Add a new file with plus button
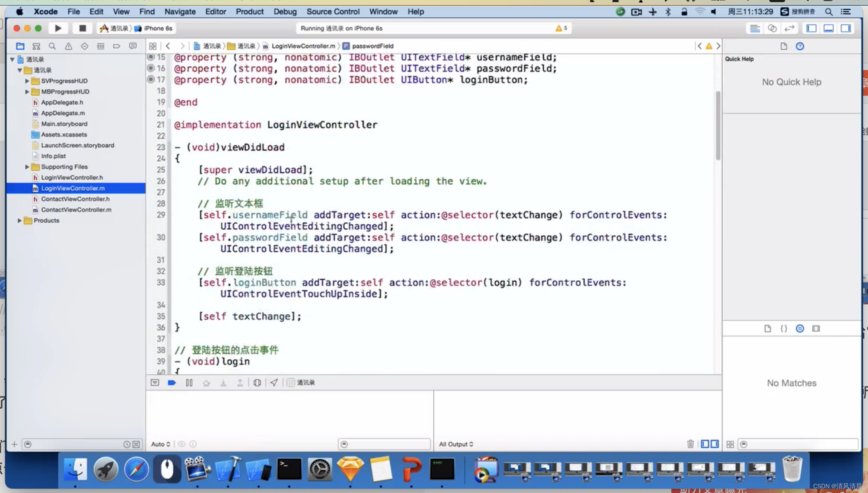This screenshot has width=868, height=493. point(14,444)
